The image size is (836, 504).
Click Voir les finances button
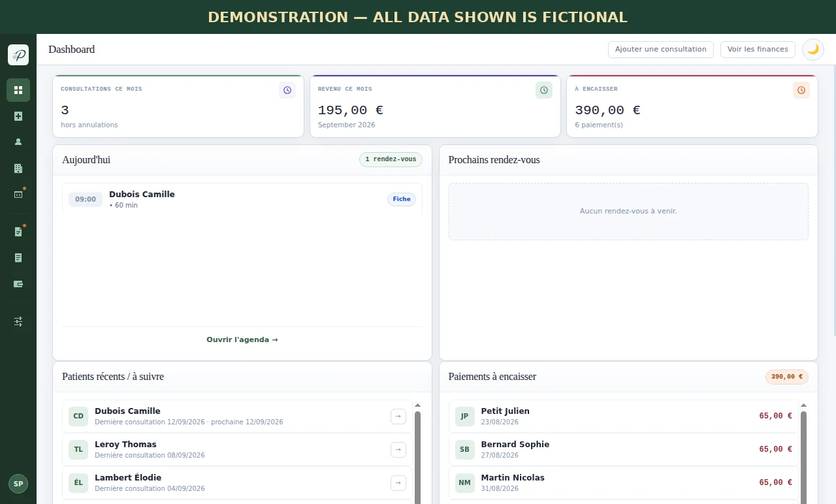point(758,50)
